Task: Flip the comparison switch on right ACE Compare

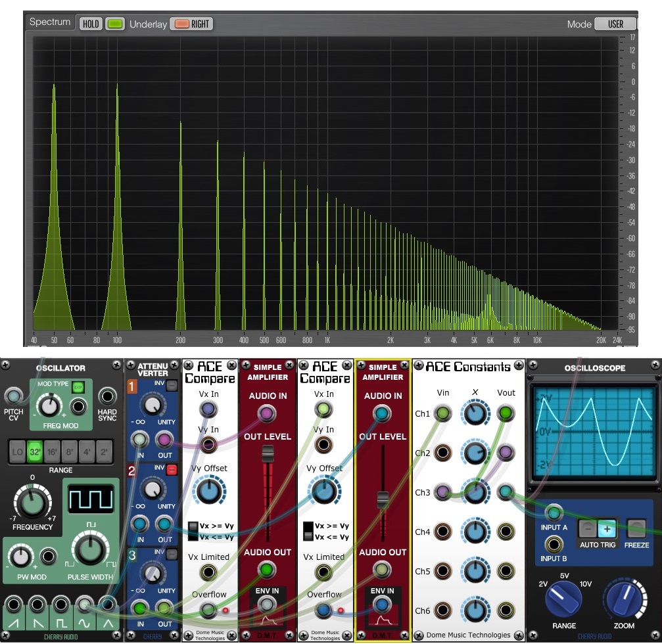Action: (308, 532)
